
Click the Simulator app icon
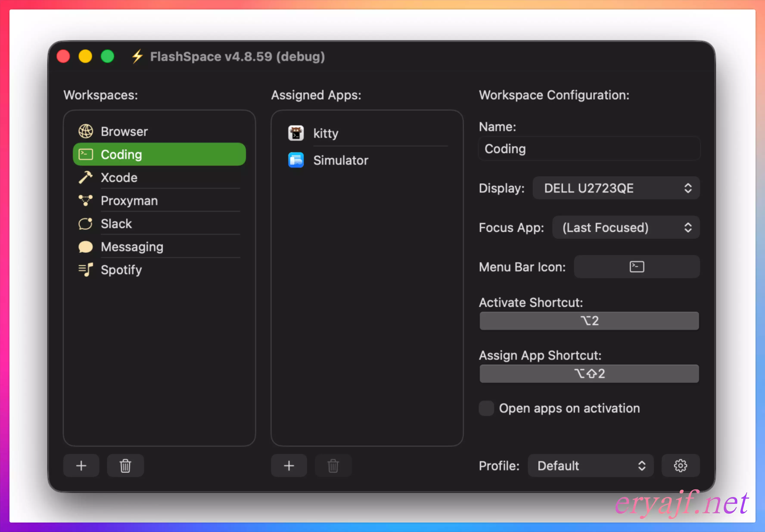(295, 160)
